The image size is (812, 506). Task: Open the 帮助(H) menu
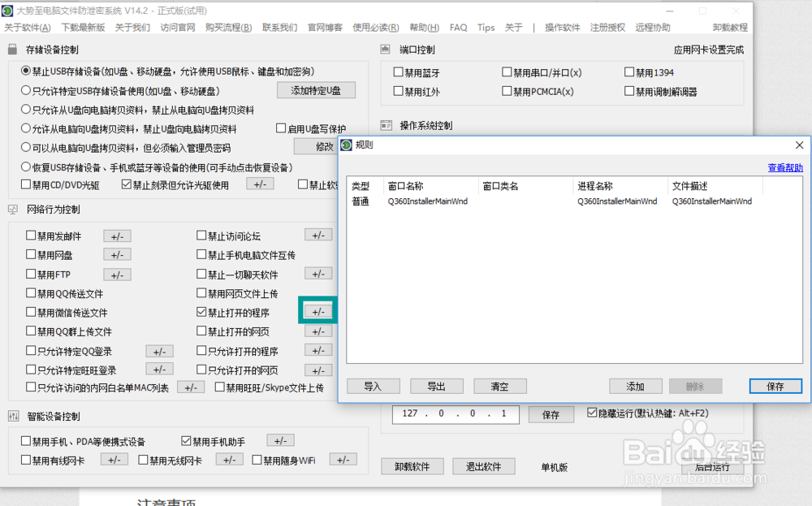423,27
